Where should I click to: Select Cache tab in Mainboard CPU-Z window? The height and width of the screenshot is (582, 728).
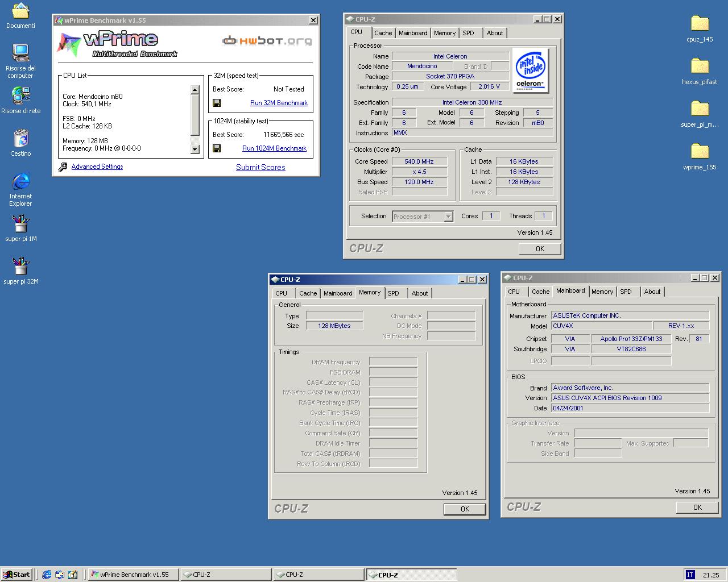540,292
